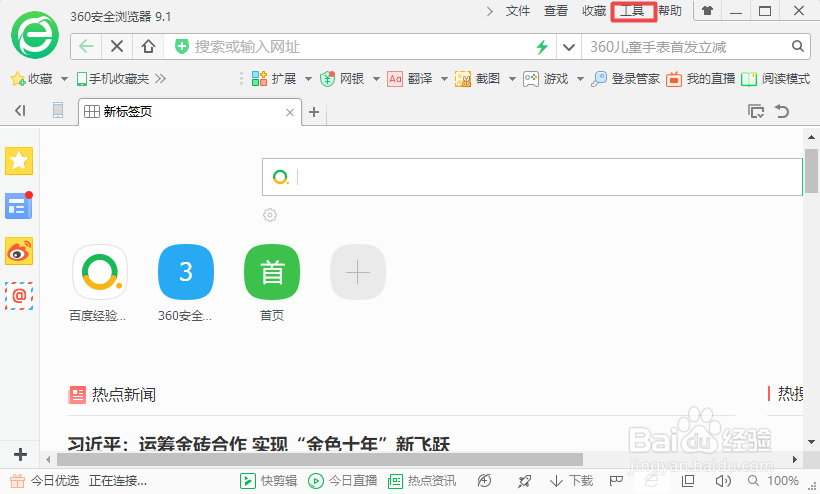Expand the 网银 dropdown arrow
The height and width of the screenshot is (494, 820).
coord(377,79)
